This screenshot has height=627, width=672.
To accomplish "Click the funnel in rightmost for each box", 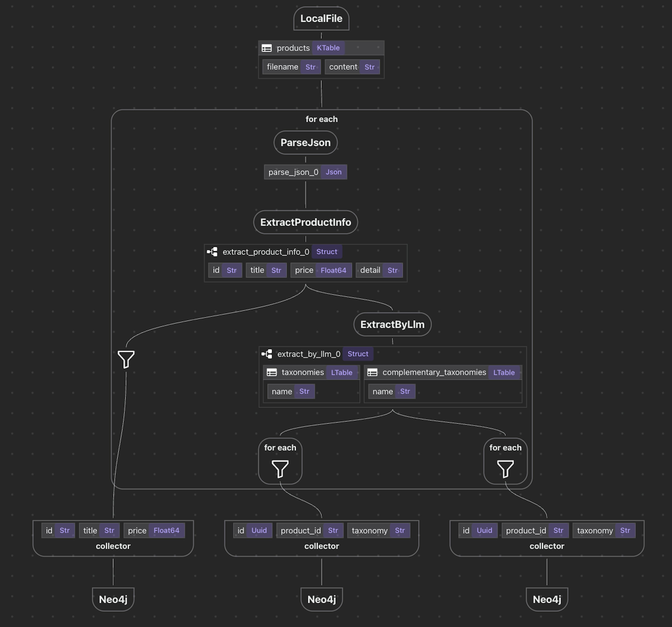I will tap(505, 468).
